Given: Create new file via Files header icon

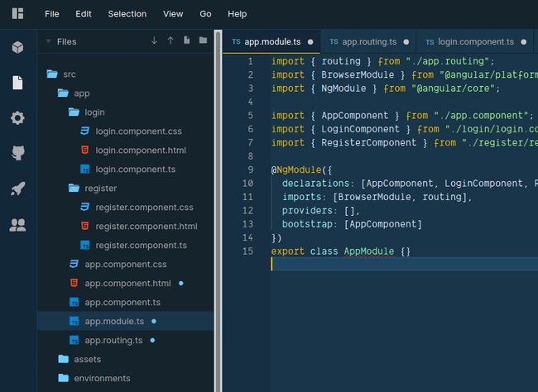Looking at the screenshot, I should 186,41.
